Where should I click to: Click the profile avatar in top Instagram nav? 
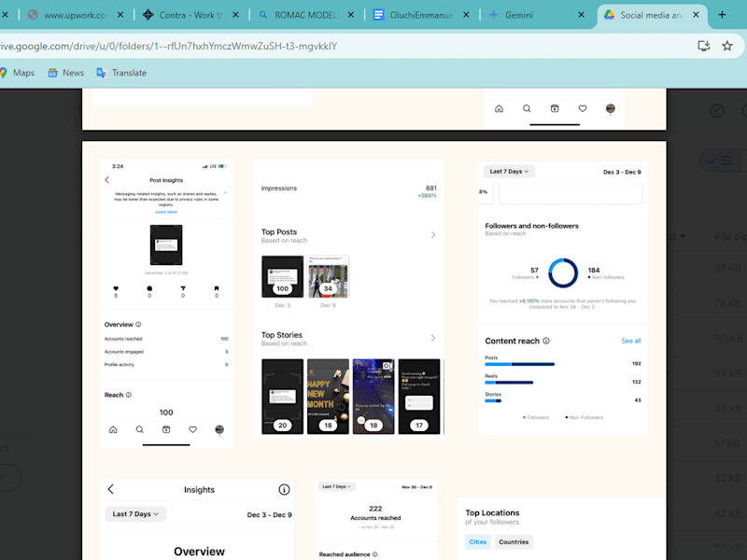(x=611, y=108)
